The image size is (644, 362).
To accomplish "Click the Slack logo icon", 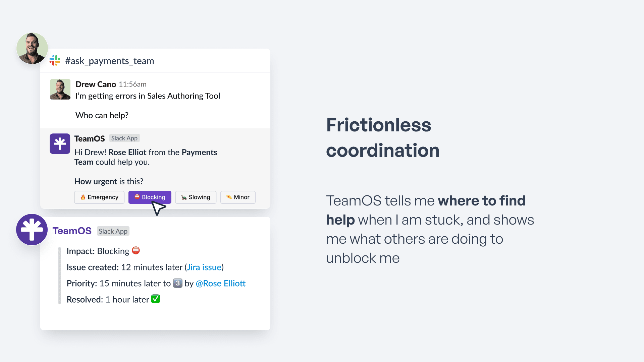I will pyautogui.click(x=55, y=61).
